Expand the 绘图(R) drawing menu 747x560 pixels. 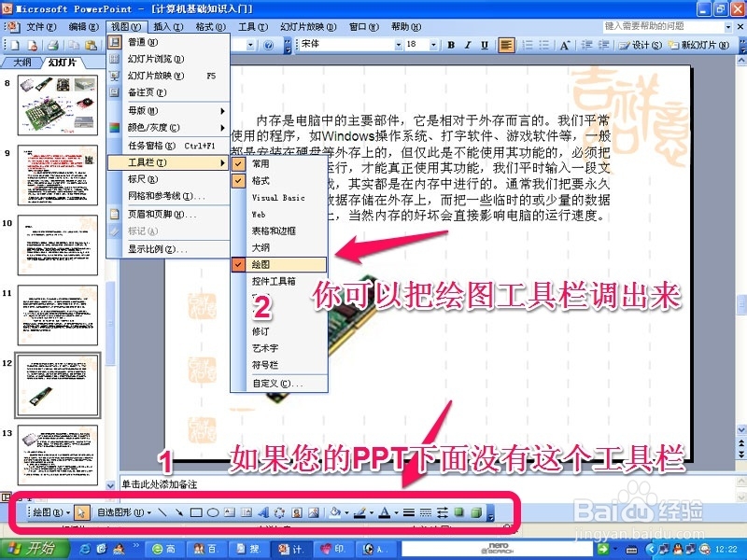pos(51,512)
